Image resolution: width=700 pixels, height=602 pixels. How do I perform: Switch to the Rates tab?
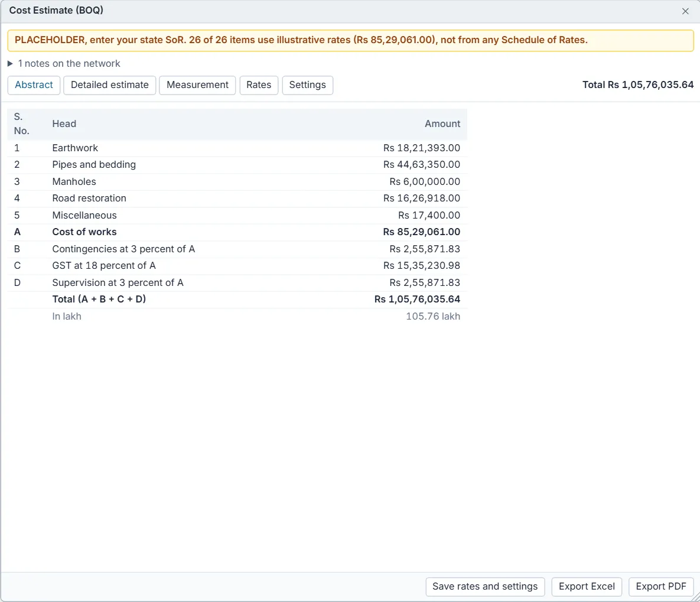click(259, 85)
